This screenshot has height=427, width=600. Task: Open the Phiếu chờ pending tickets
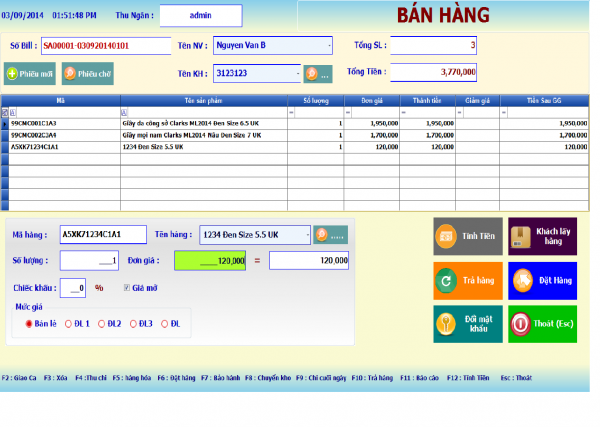[x=87, y=73]
